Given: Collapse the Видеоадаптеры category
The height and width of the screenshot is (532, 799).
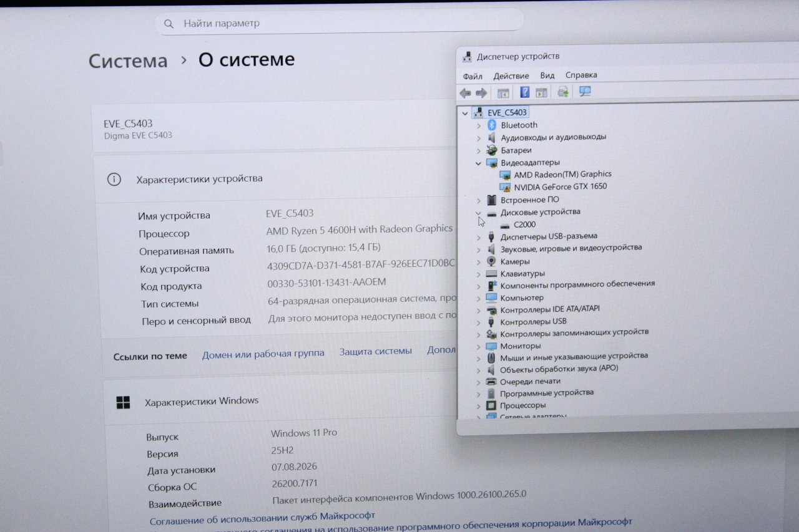Looking at the screenshot, I should coord(479,163).
